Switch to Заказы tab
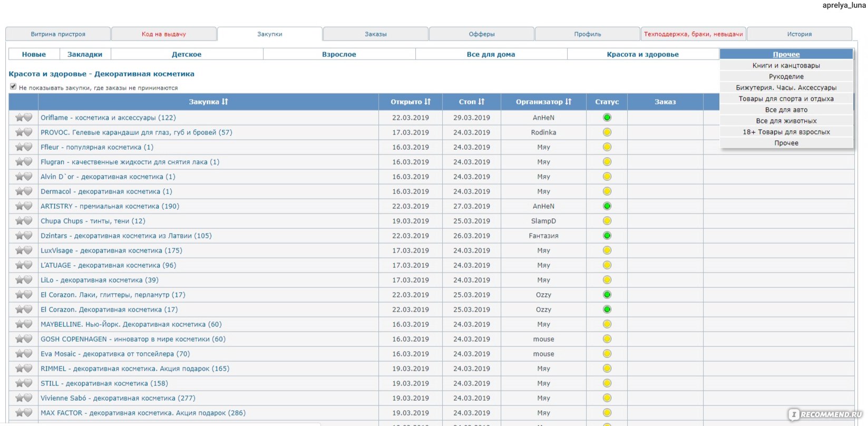 click(x=376, y=34)
